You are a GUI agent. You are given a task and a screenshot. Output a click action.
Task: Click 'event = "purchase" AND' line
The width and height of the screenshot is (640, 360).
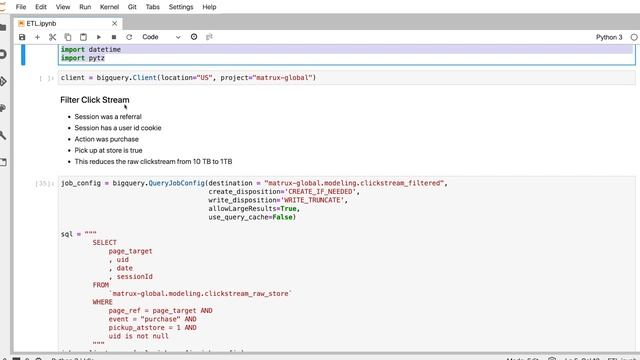153,319
